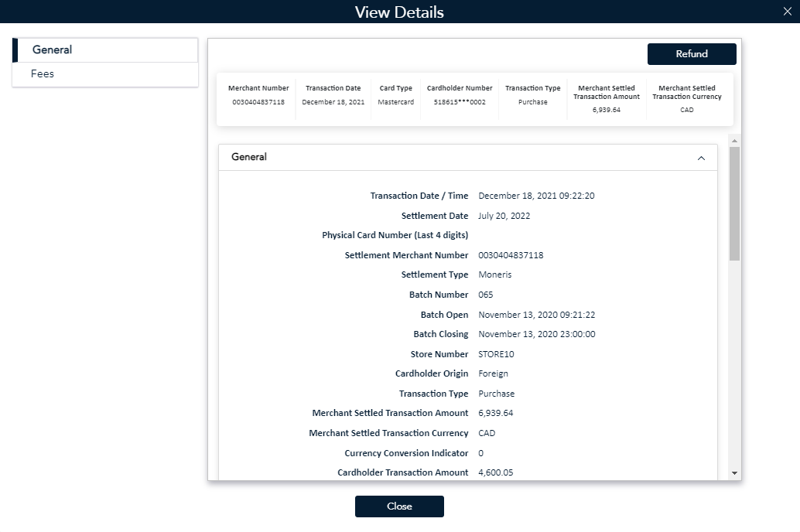Click the scrollbar up arrow
This screenshot has width=800, height=532.
(734, 140)
